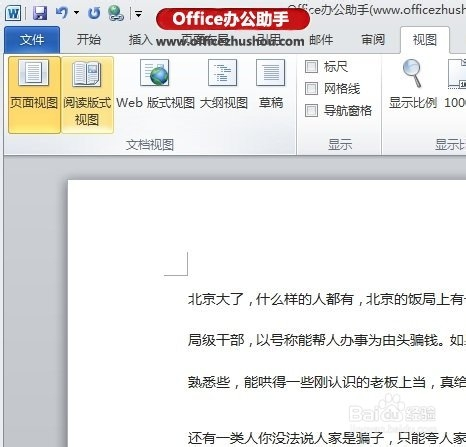
Task: Switch to the 审阅 tab
Action: click(373, 40)
